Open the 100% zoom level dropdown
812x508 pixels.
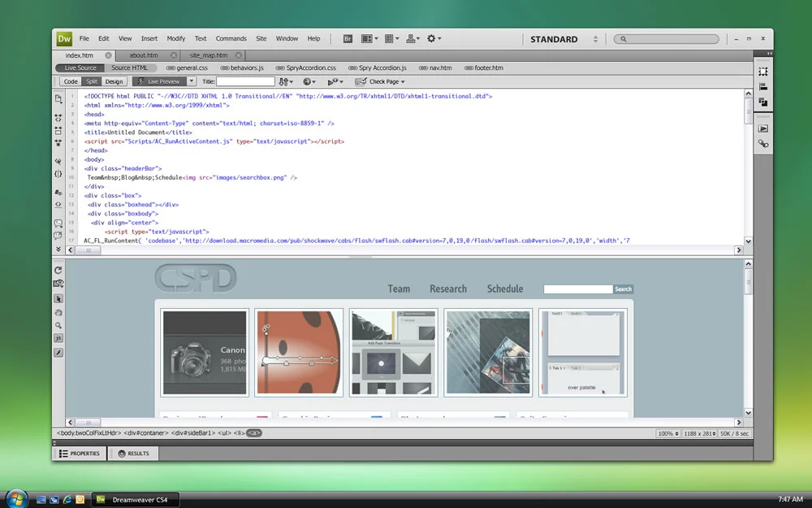coord(667,433)
